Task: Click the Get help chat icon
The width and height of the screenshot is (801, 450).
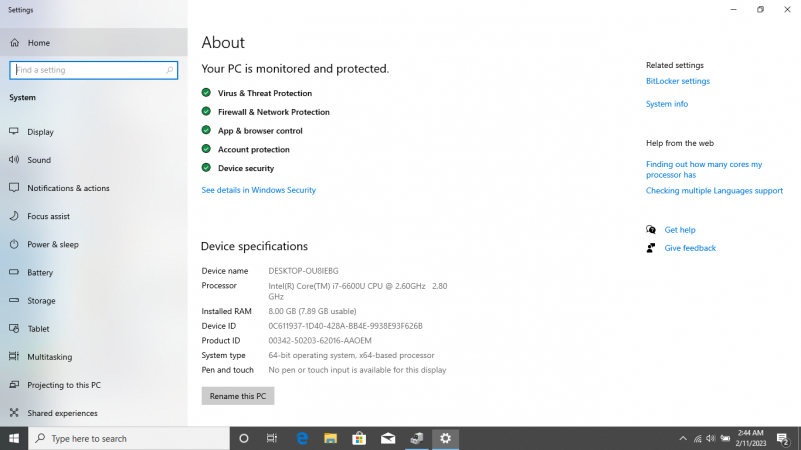Action: click(651, 230)
